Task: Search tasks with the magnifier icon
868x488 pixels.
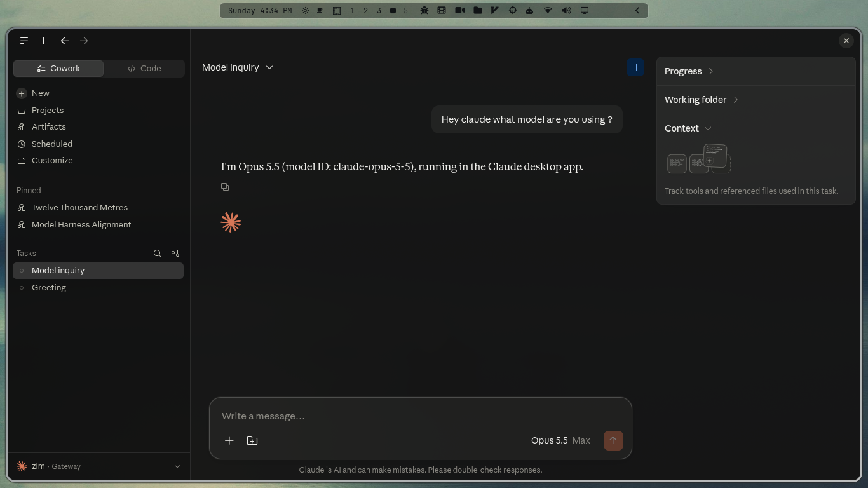Action: [158, 254]
